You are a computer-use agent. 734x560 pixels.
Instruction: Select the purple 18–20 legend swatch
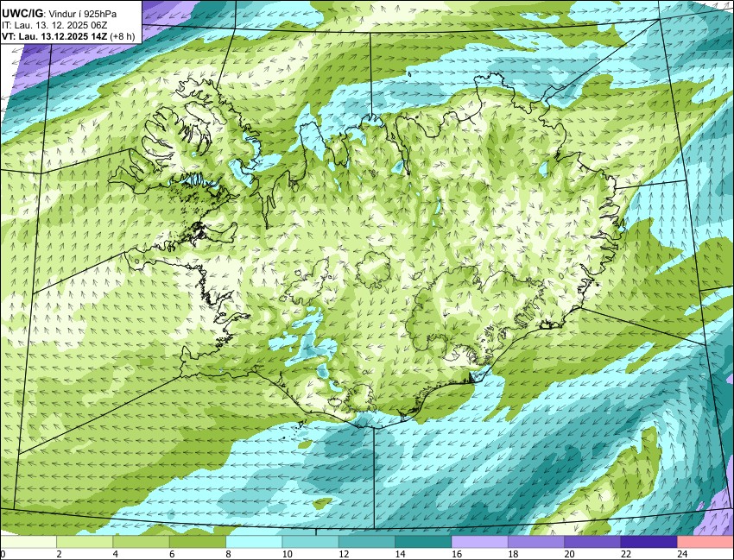coord(536,542)
